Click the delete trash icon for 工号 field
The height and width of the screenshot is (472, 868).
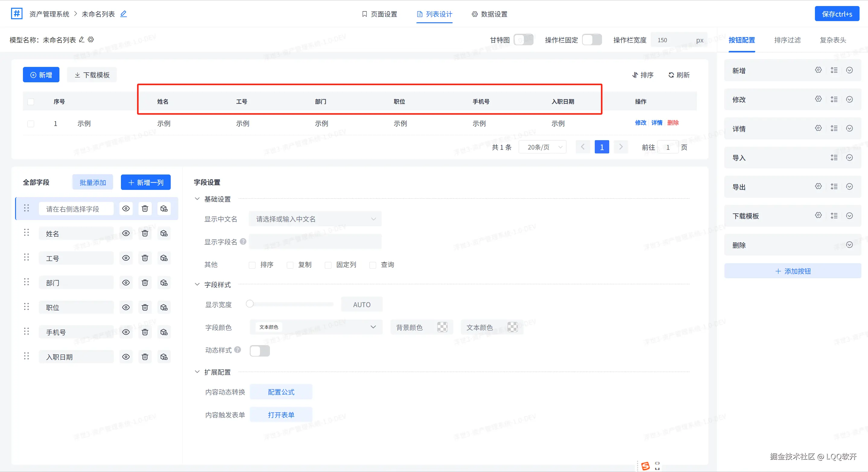pos(145,258)
